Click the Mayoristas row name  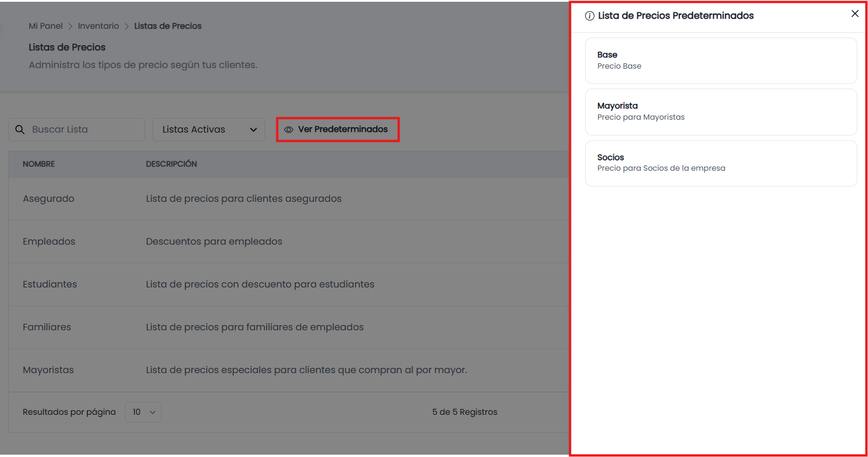tap(48, 370)
